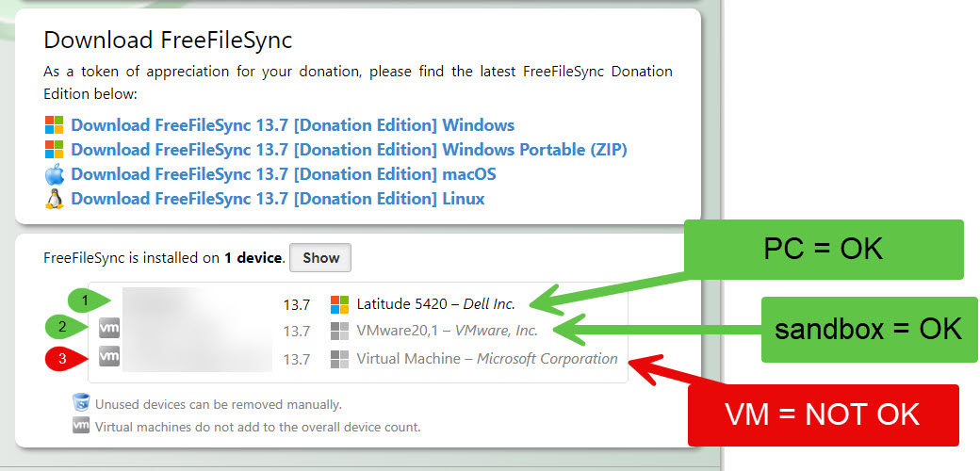Click the vm icon in the Microsoft Virtual Machine row
The height and width of the screenshot is (471, 980).
109,356
